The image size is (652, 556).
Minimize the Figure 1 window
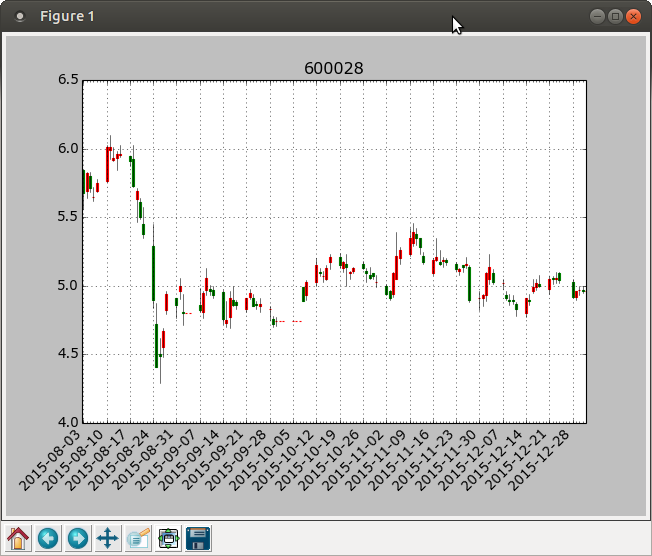tap(597, 17)
